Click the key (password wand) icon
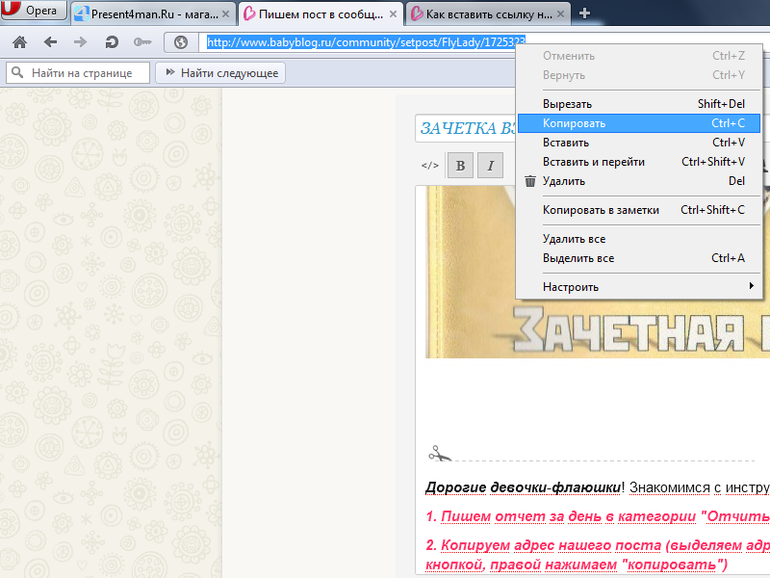Image resolution: width=770 pixels, height=578 pixels. tap(143, 42)
